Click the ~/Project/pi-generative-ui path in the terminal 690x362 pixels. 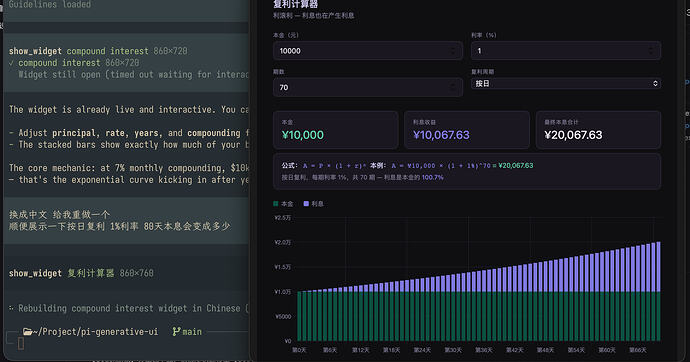(x=95, y=332)
